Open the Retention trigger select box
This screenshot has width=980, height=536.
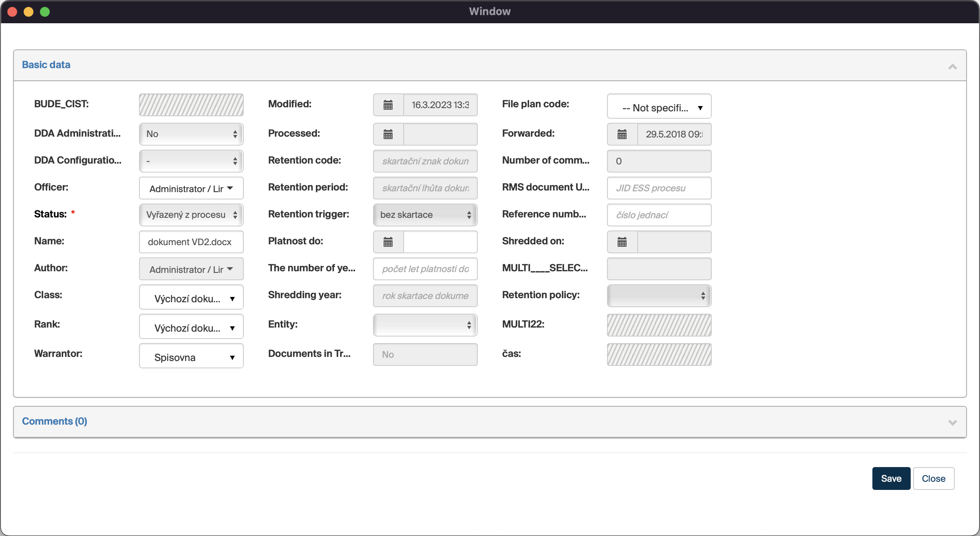click(425, 215)
